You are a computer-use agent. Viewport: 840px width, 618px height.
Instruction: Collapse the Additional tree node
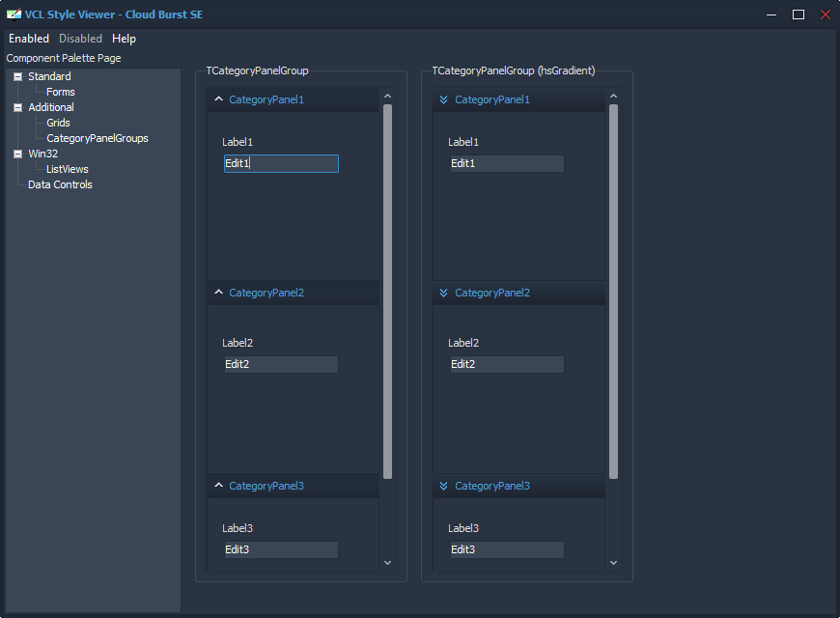[x=17, y=108]
